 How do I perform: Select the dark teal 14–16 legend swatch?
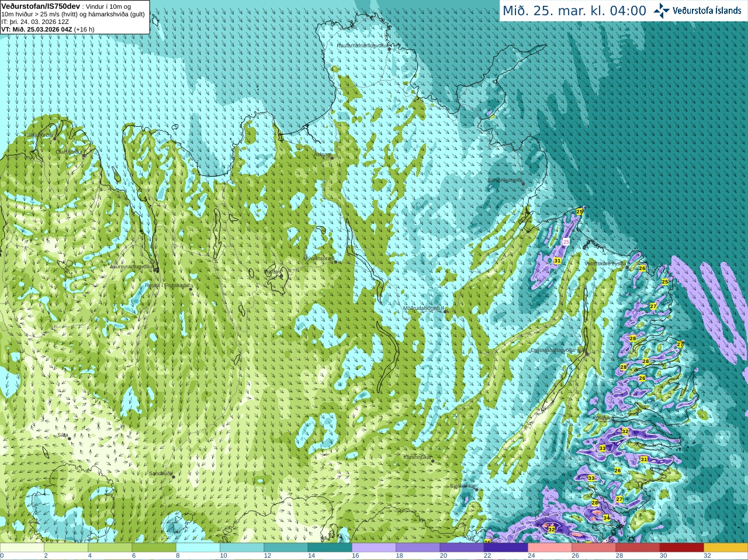tap(330, 548)
